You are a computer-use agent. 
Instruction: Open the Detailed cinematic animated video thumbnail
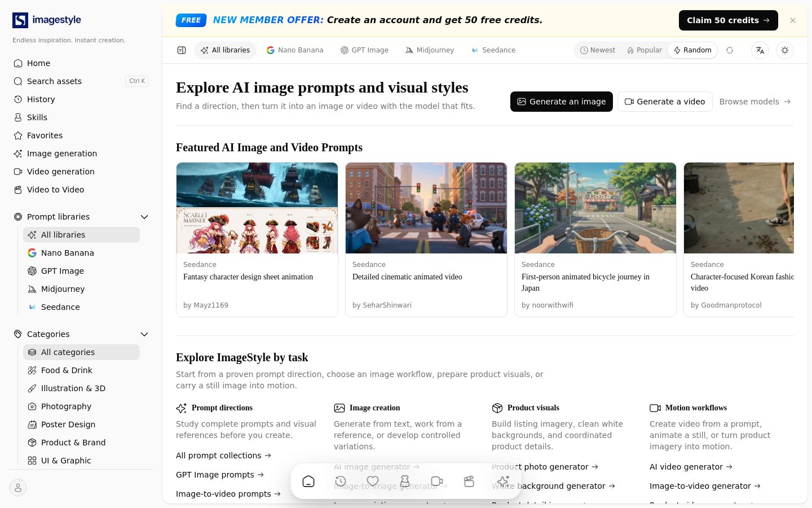tap(426, 208)
